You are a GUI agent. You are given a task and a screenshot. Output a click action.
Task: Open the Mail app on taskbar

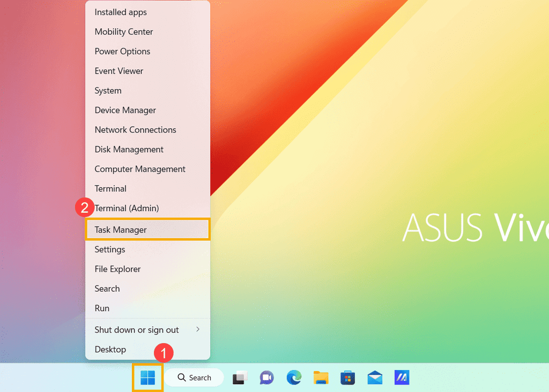point(375,378)
